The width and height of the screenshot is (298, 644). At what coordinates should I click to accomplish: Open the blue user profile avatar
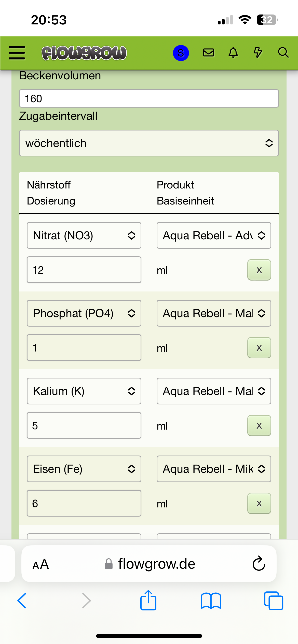click(x=181, y=53)
